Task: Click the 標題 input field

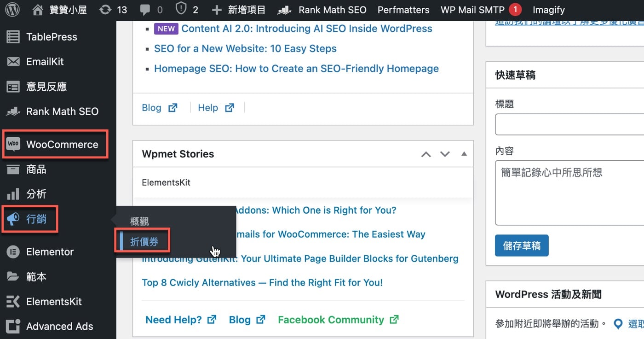Action: pos(569,124)
